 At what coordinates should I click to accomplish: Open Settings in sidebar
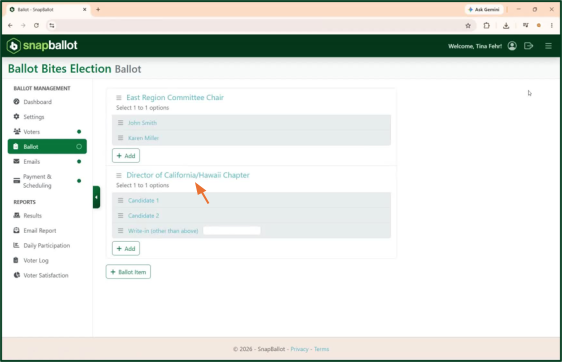click(x=34, y=117)
